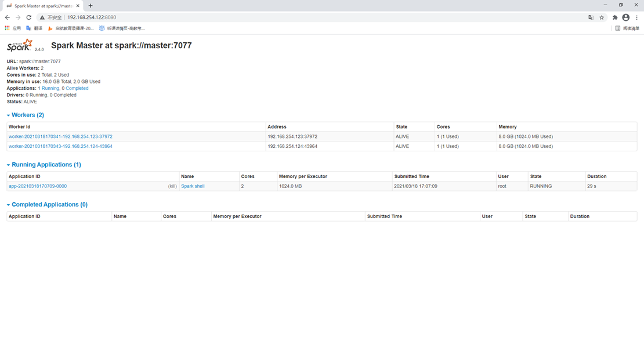Viewport: 644px width, 348px height.
Task: Open Chrome's three-dot menu
Action: [637, 17]
